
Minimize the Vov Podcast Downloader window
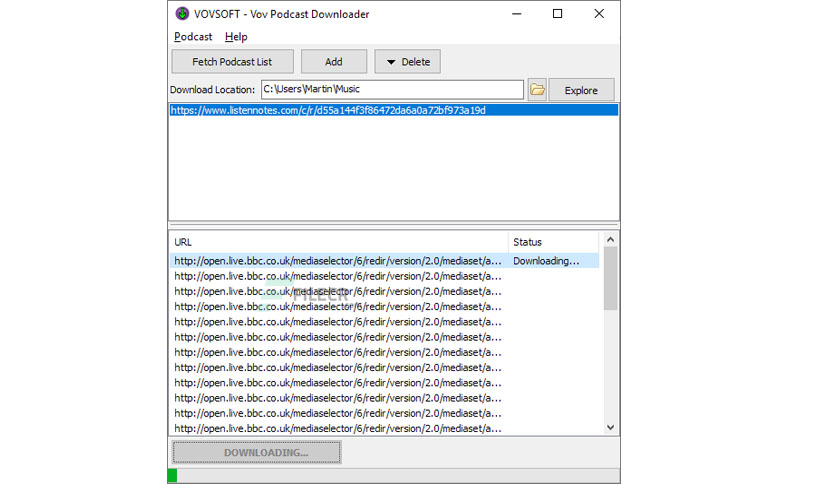click(516, 14)
